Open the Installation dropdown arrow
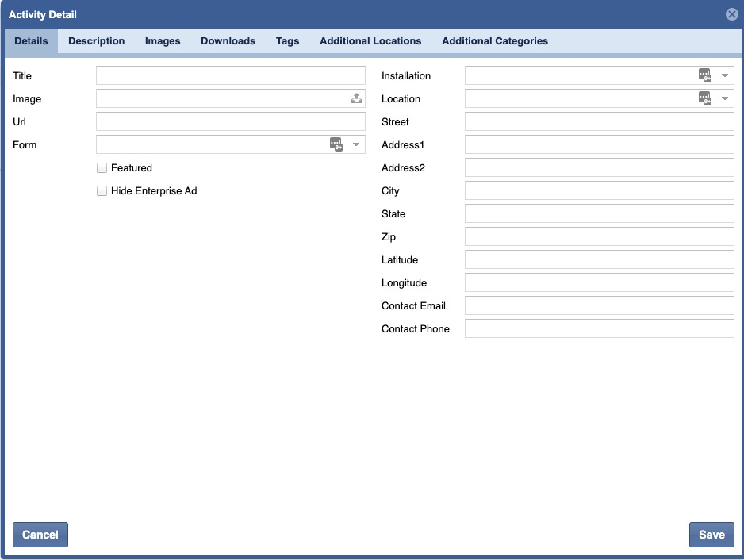Viewport: 744px width, 560px height. (x=725, y=76)
